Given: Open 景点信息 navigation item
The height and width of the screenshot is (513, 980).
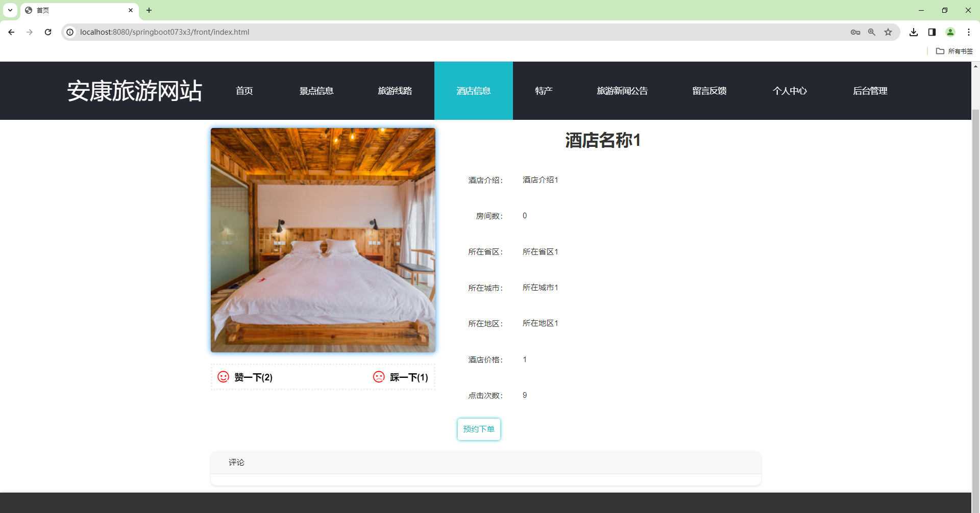Looking at the screenshot, I should pos(316,91).
